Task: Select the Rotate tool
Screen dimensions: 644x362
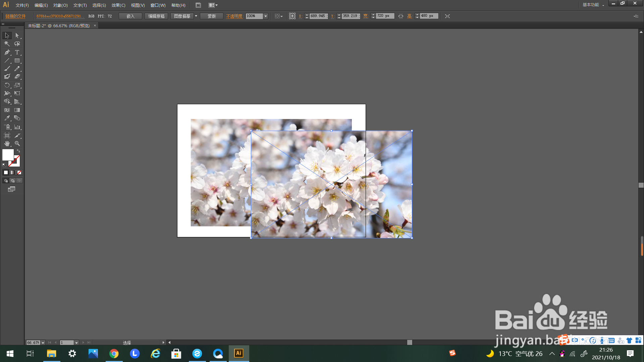Action: (7, 85)
